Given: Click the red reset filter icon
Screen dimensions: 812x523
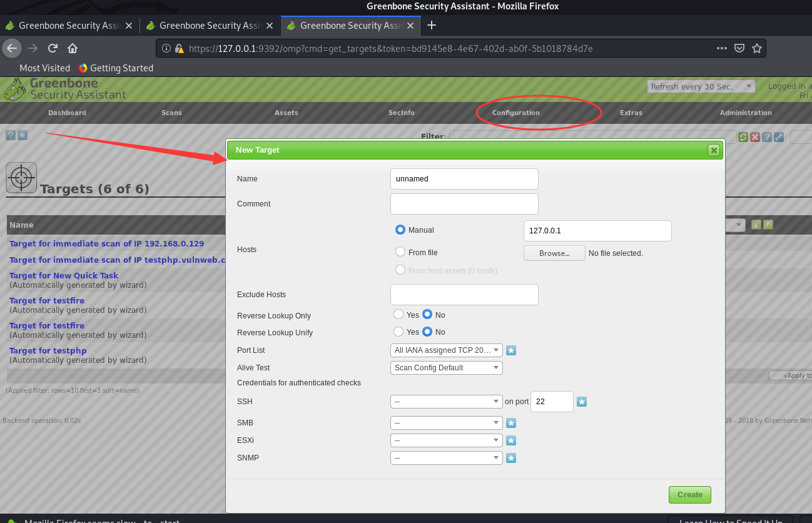Looking at the screenshot, I should 755,137.
